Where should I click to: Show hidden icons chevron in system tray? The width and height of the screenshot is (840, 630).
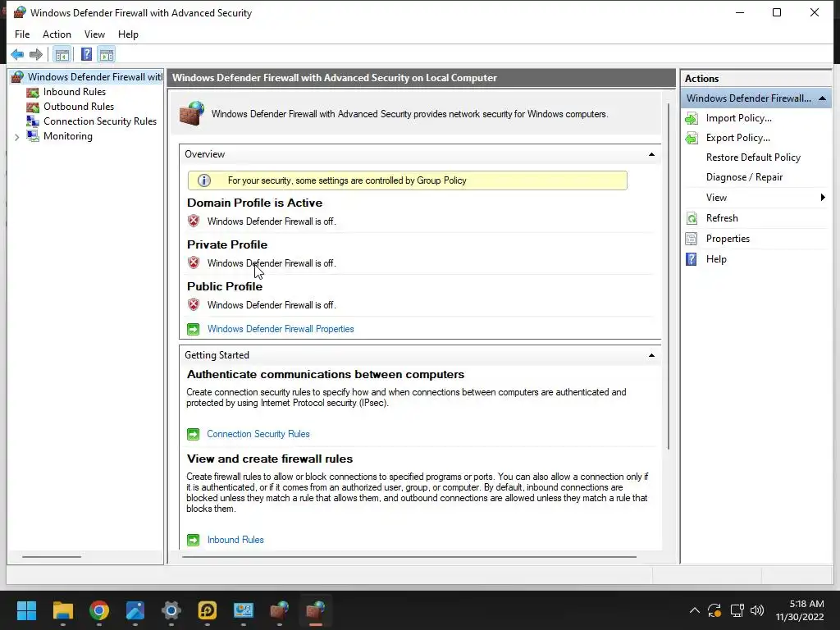point(694,610)
